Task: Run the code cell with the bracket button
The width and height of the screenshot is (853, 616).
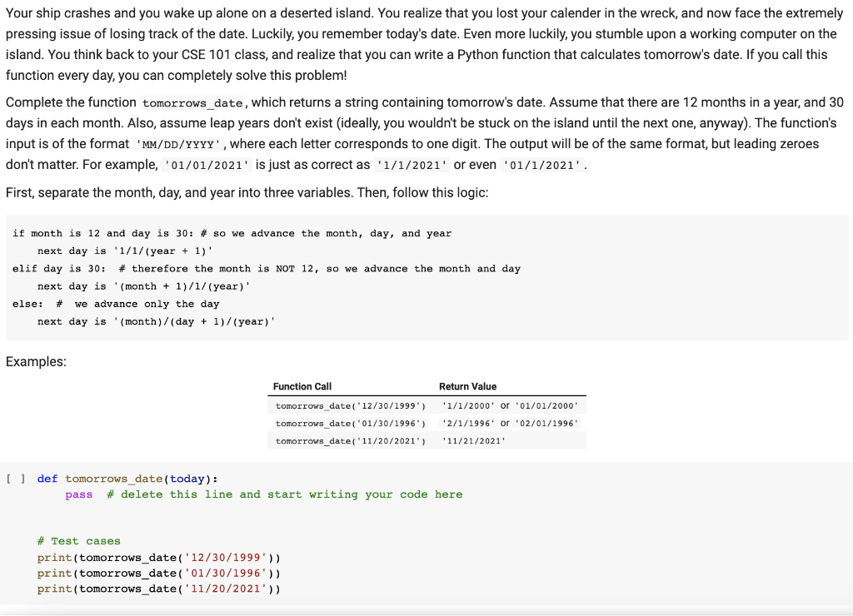Action: click(x=15, y=479)
